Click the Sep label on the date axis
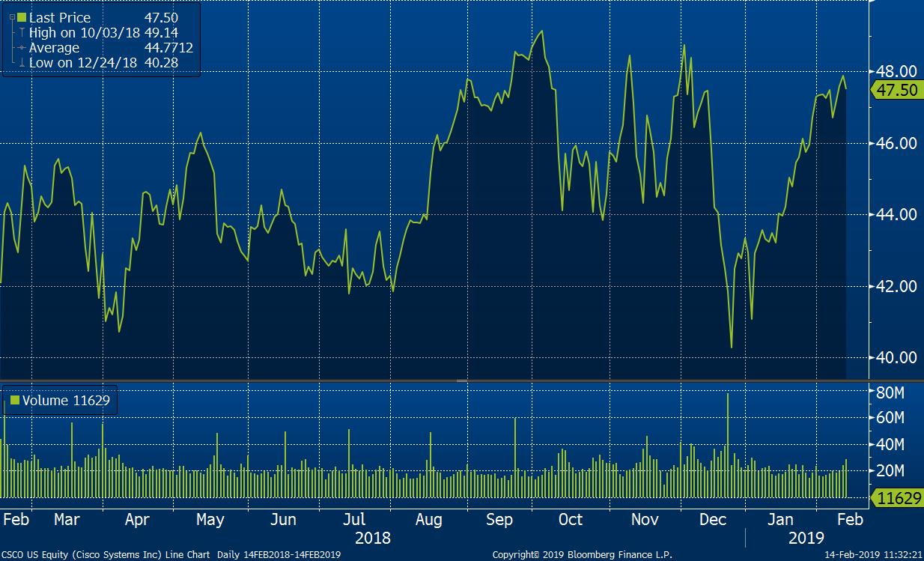 pos(499,519)
